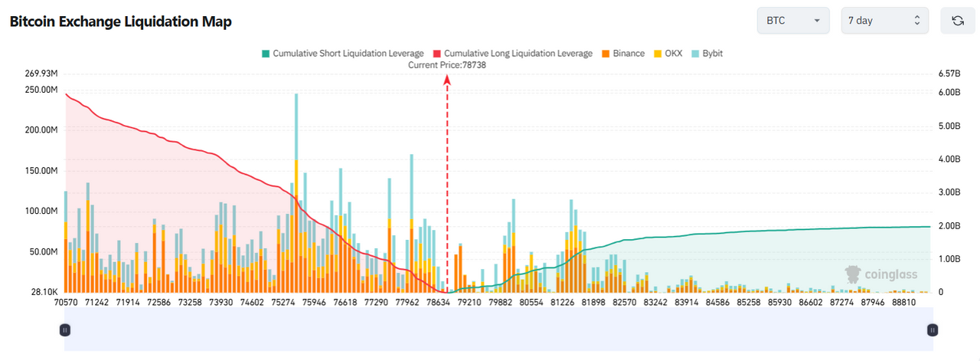
Task: Click the 1.00B right axis label
Action: [949, 259]
